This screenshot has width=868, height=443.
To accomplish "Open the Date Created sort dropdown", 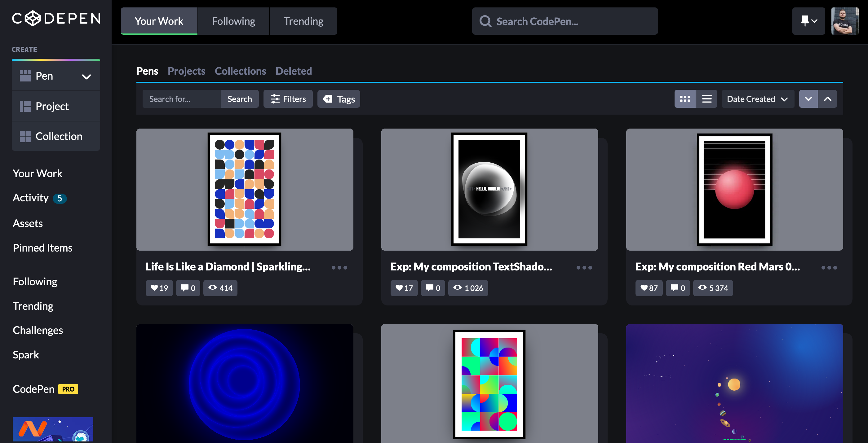I will [758, 99].
